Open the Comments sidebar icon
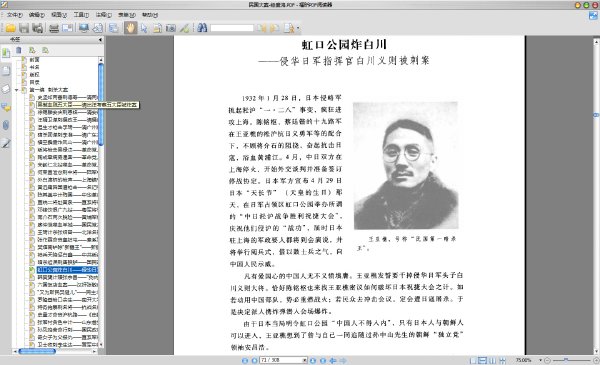 pyautogui.click(x=6, y=107)
